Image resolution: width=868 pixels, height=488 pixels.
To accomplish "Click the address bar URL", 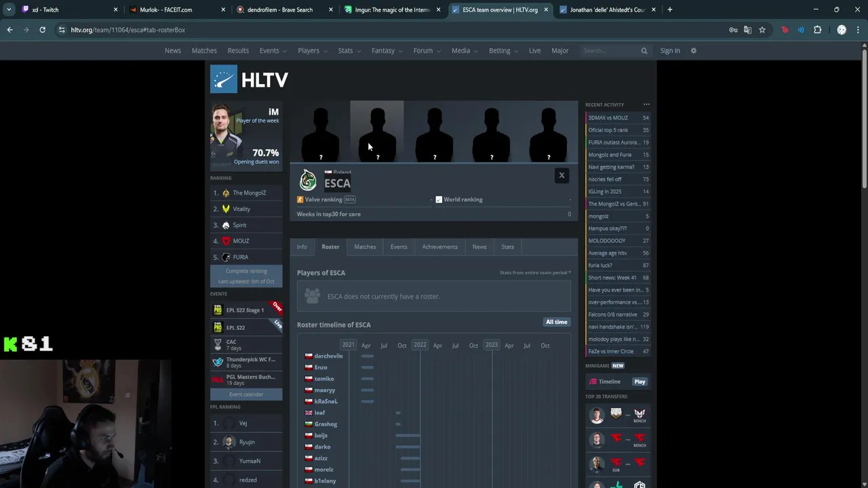I will 127,30.
